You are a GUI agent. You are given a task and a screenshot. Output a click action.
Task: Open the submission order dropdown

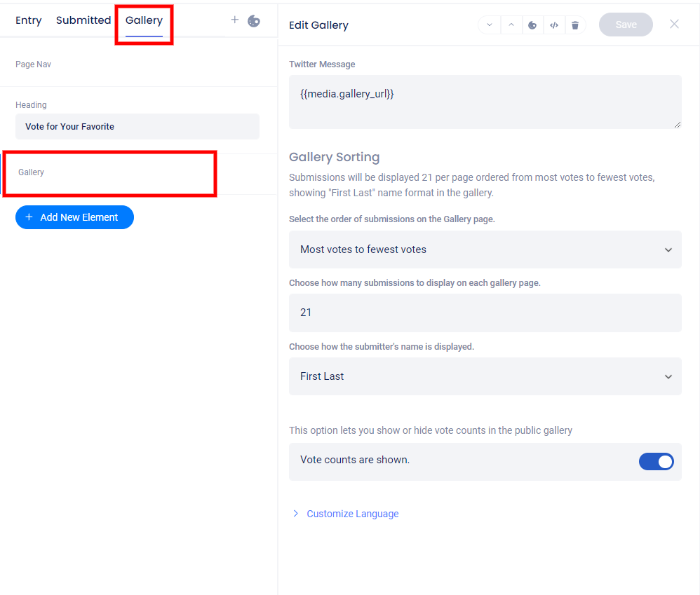coord(485,249)
